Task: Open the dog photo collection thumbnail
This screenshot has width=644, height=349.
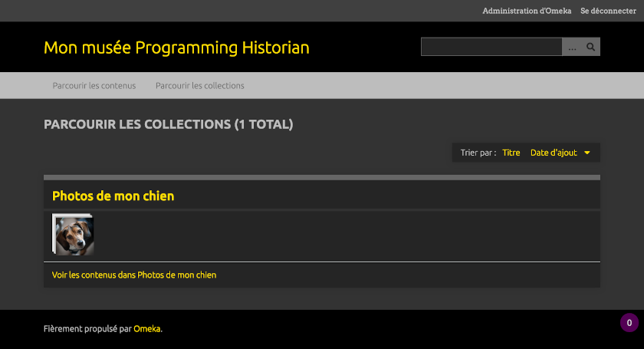Action: 74,234
